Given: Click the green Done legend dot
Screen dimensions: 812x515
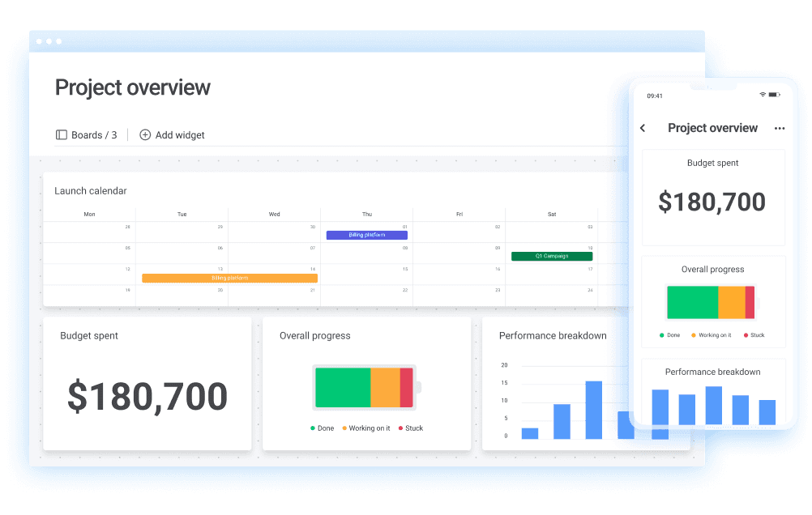Looking at the screenshot, I should [x=313, y=428].
